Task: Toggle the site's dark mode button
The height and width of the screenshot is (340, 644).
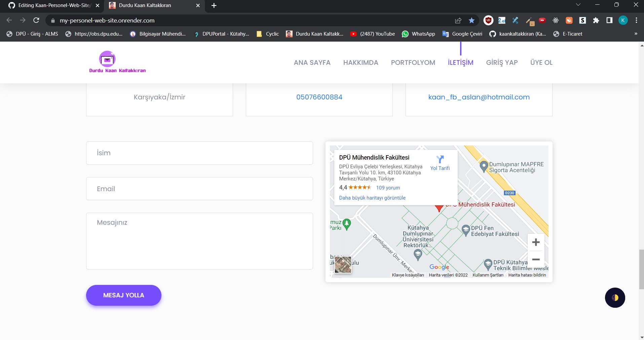Action: (x=615, y=297)
